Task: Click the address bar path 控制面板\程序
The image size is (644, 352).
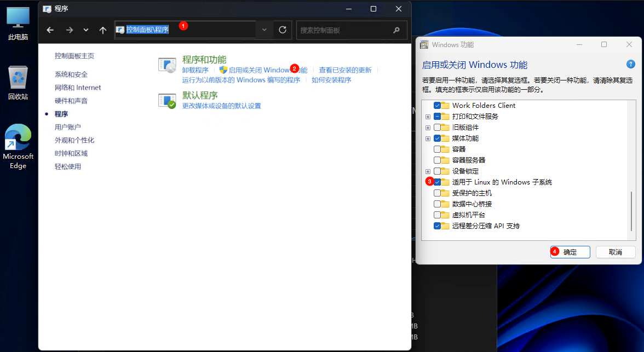Action: [147, 30]
